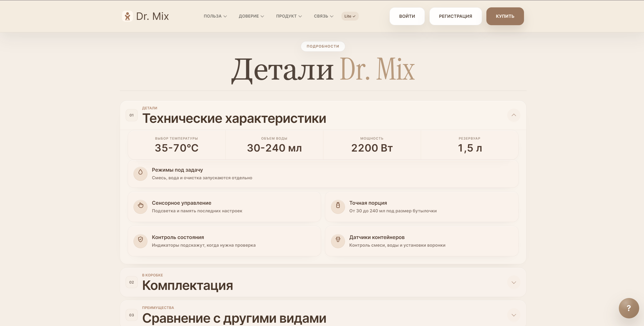The image size is (644, 326).
Task: Click the 30-240 мл water volume value
Action: pyautogui.click(x=274, y=148)
